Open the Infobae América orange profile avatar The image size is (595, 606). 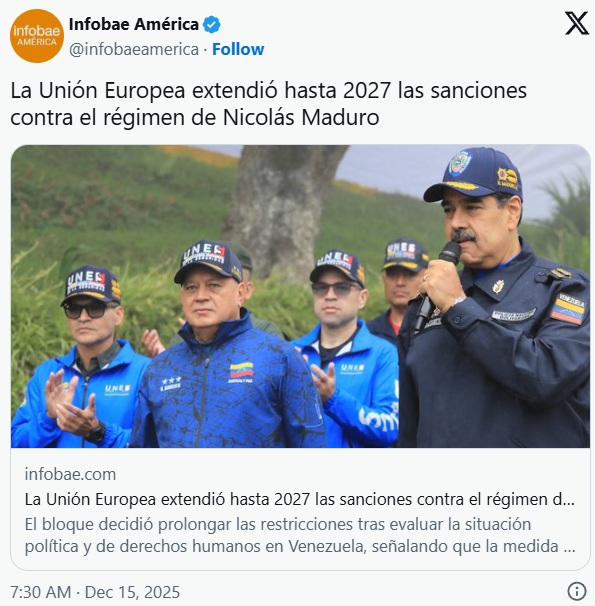[x=37, y=36]
